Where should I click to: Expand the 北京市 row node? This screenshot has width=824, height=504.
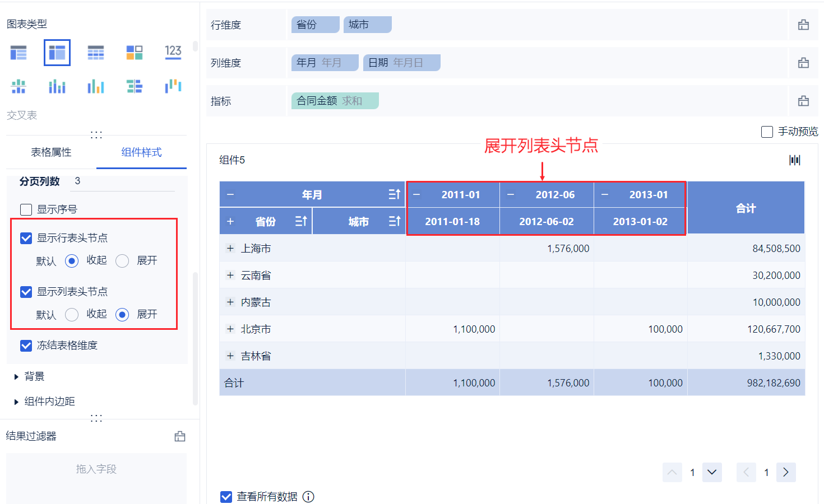pos(230,329)
